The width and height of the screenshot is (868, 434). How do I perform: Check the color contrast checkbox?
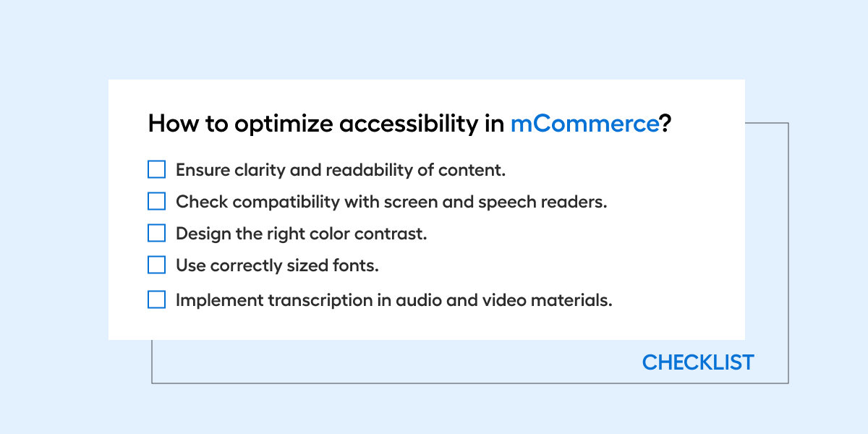(157, 233)
